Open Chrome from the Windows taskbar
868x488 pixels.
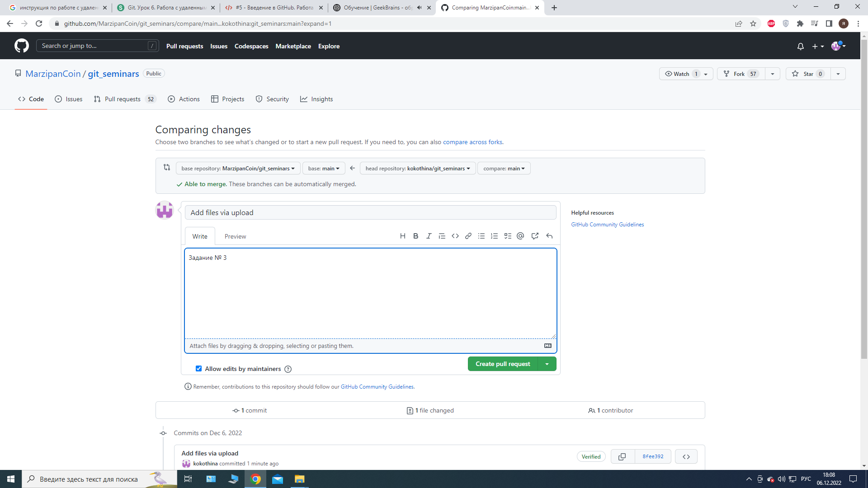coord(255,479)
